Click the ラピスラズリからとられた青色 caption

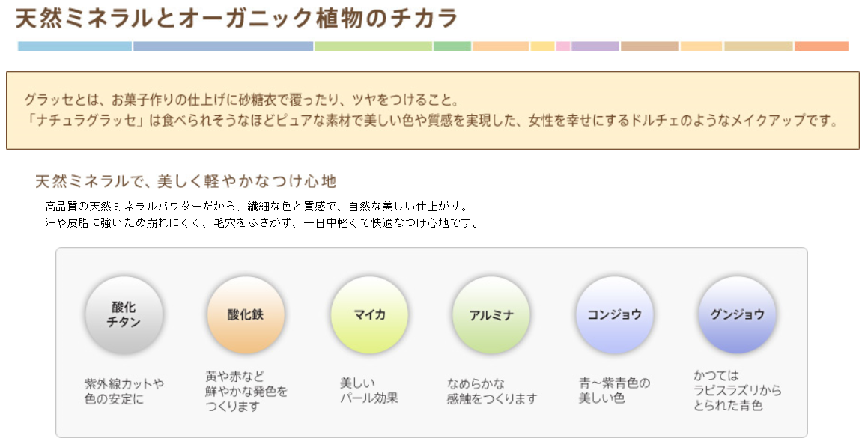point(738,390)
